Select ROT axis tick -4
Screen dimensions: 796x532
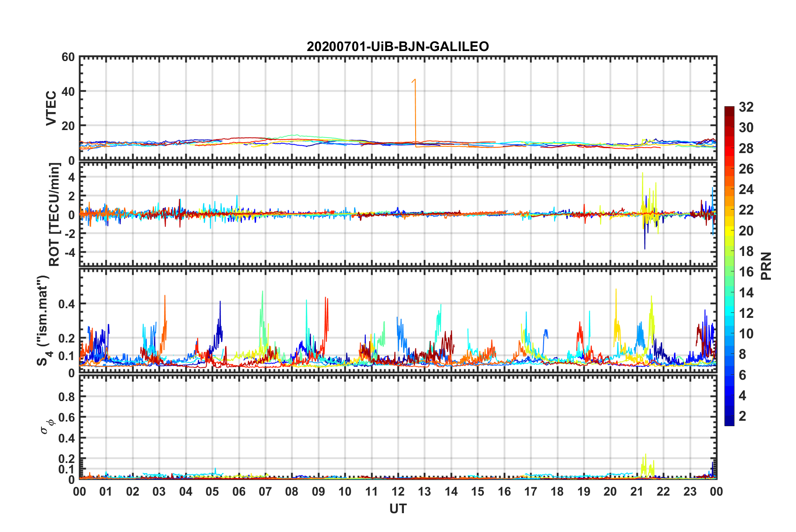click(70, 253)
